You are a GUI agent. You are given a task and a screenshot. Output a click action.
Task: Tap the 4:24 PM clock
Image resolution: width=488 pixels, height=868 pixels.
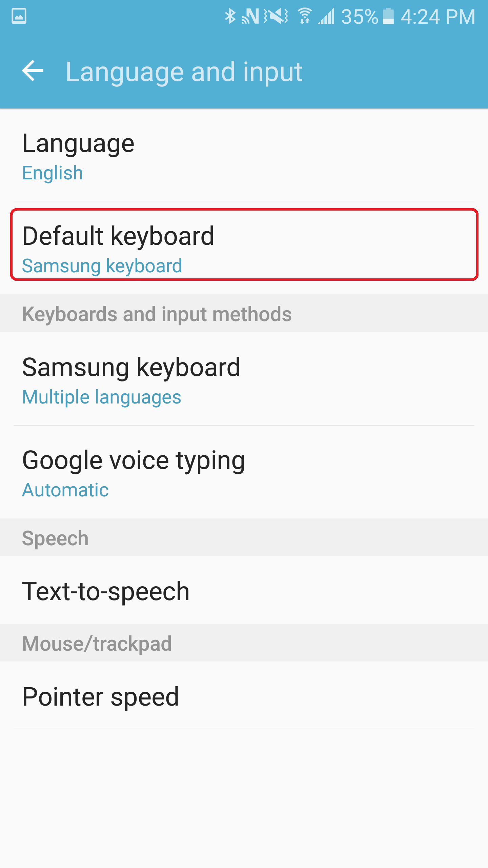(438, 17)
